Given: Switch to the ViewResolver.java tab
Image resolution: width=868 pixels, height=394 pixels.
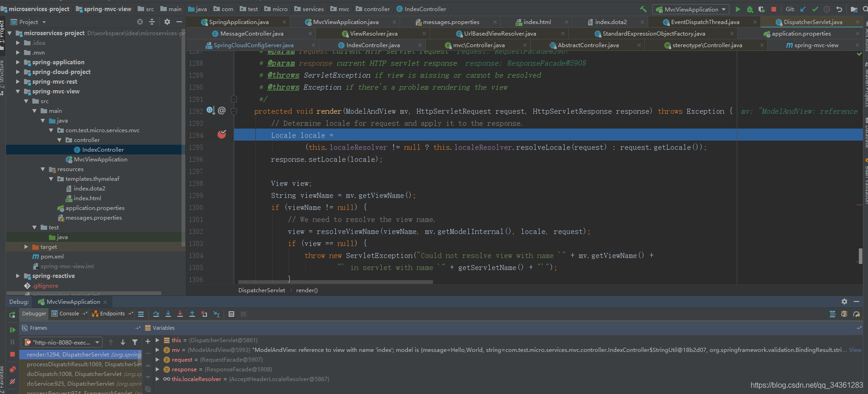Looking at the screenshot, I should point(373,34).
